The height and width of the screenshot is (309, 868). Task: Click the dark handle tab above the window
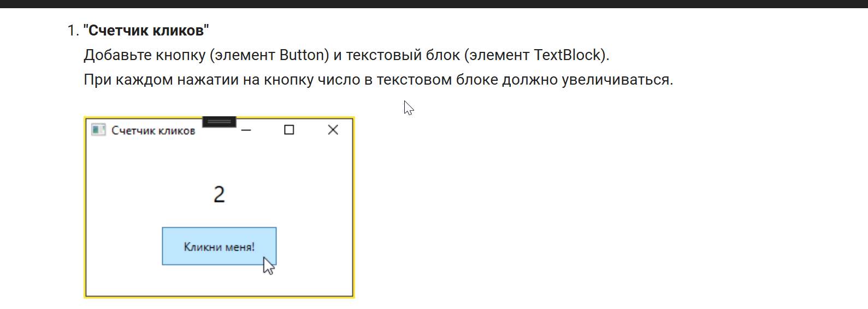pyautogui.click(x=219, y=122)
